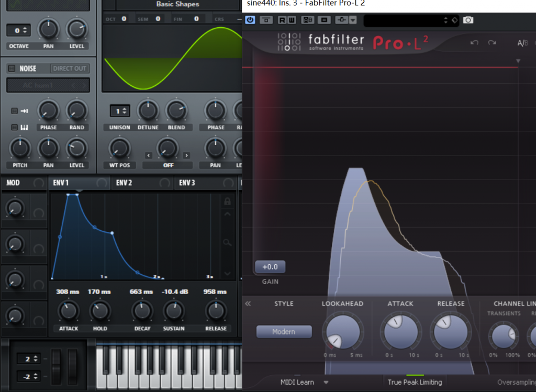Click the Modern style button

tap(284, 332)
